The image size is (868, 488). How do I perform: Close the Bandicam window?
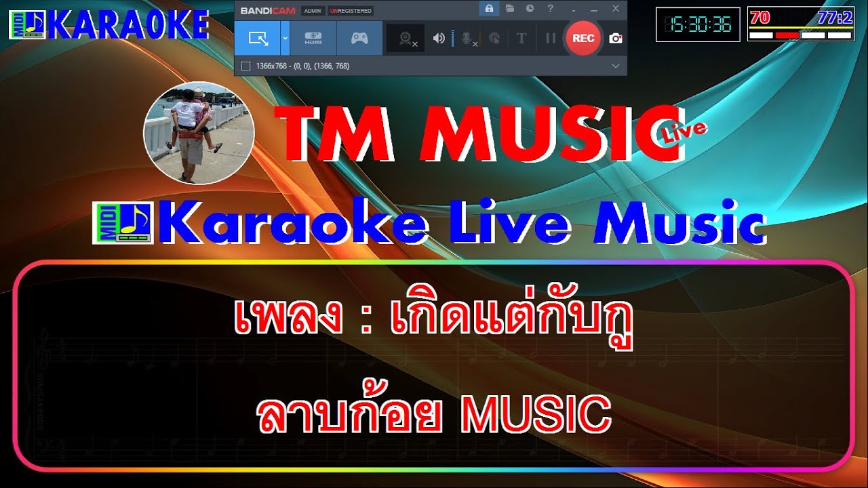point(616,9)
